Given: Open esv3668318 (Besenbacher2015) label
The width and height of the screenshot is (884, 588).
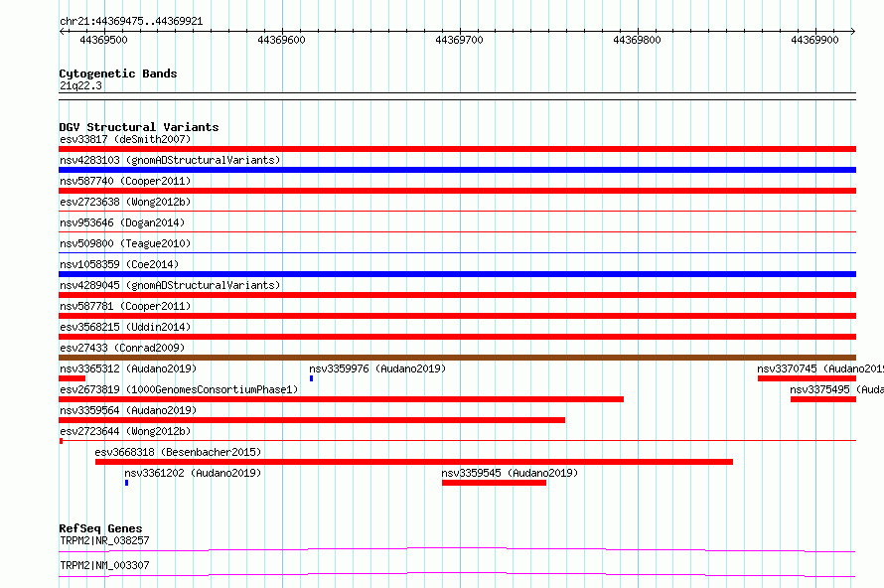Looking at the screenshot, I should [178, 452].
